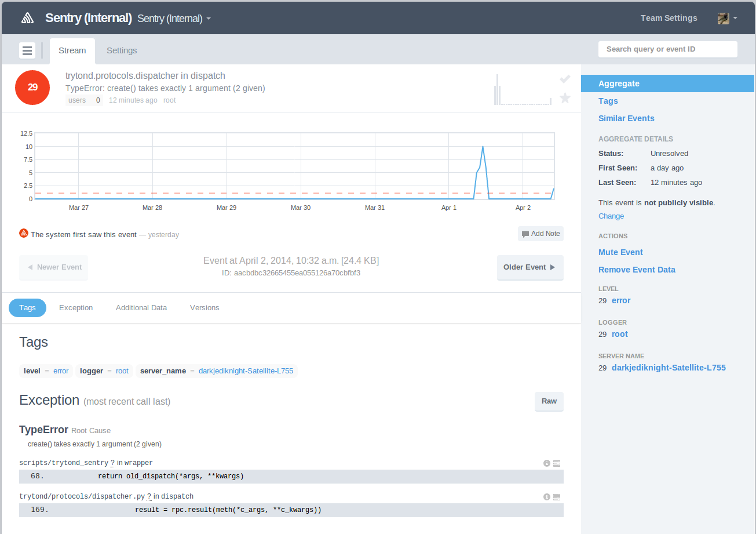Switch to the Exception tab

(x=75, y=307)
